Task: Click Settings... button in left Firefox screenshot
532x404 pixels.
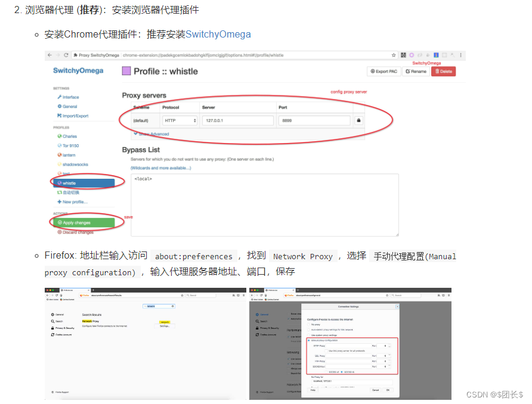Action: [x=165, y=326]
